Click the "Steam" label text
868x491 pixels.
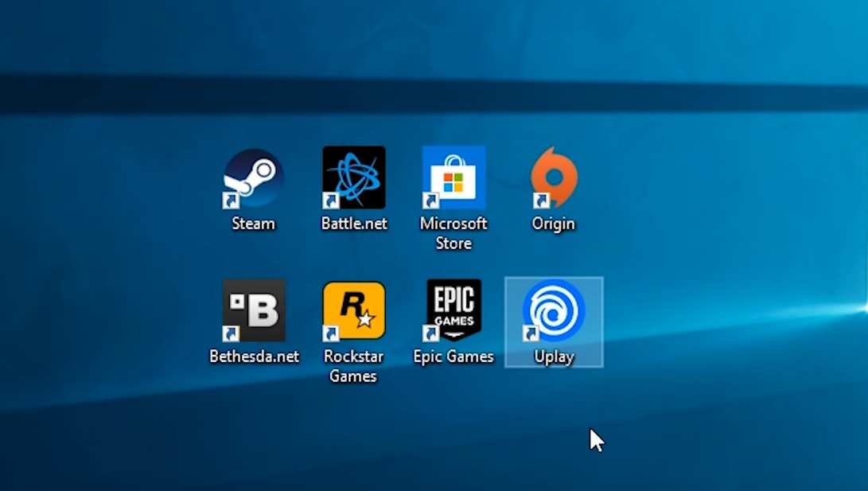coord(253,224)
